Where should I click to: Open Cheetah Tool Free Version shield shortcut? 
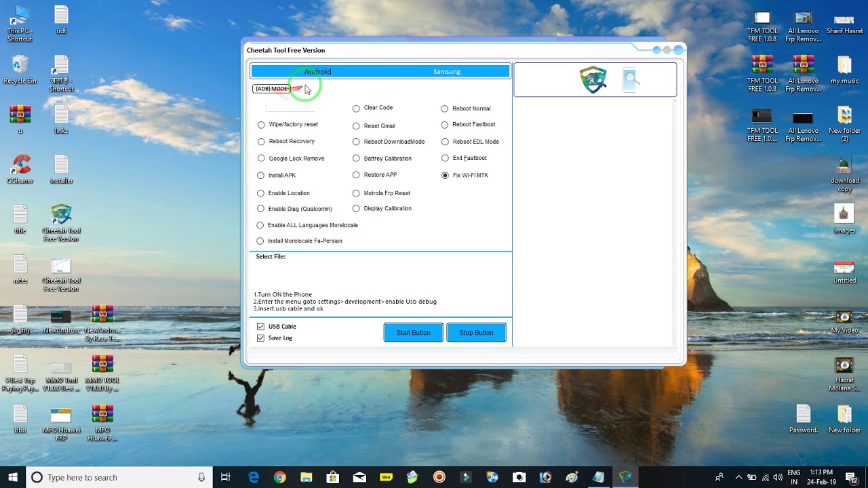pos(61,223)
